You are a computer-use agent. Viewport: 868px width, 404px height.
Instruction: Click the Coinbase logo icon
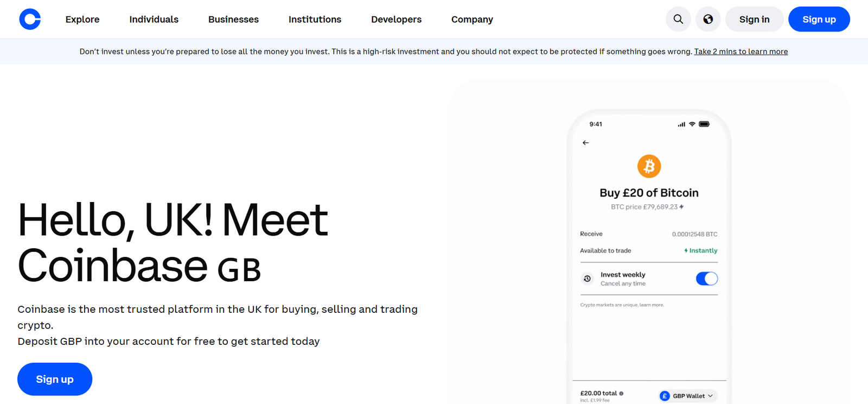[x=30, y=19]
